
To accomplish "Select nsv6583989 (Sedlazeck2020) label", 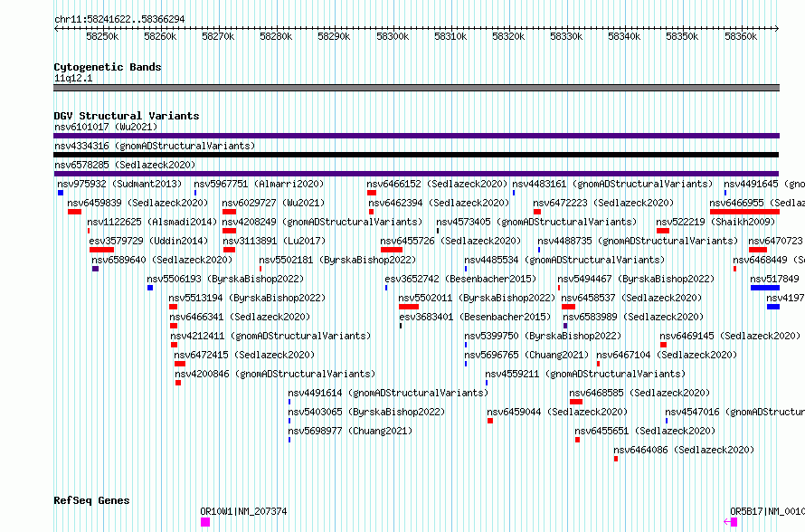I will tap(633, 317).
